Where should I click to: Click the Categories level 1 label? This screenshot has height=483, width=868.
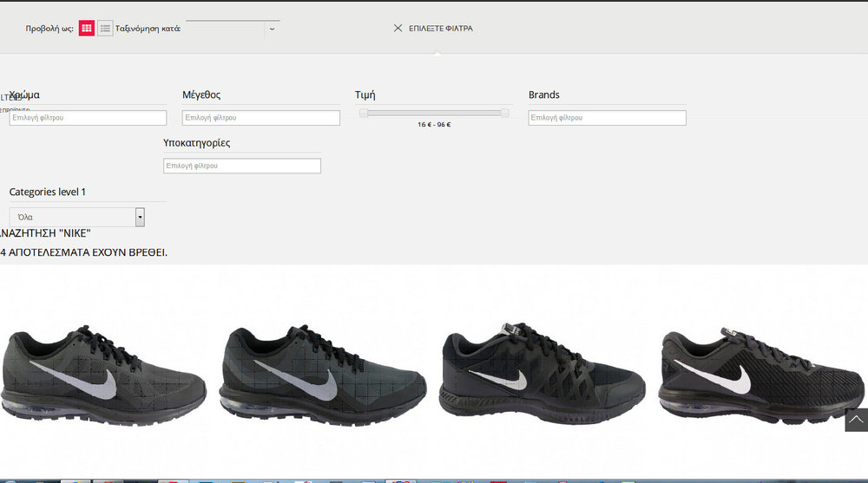(x=48, y=192)
